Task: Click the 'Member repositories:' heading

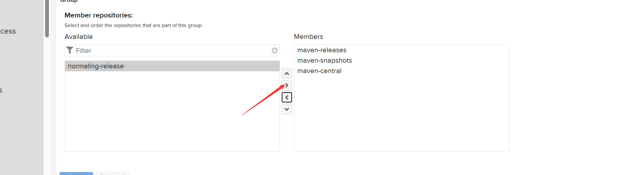Action: coord(99,15)
